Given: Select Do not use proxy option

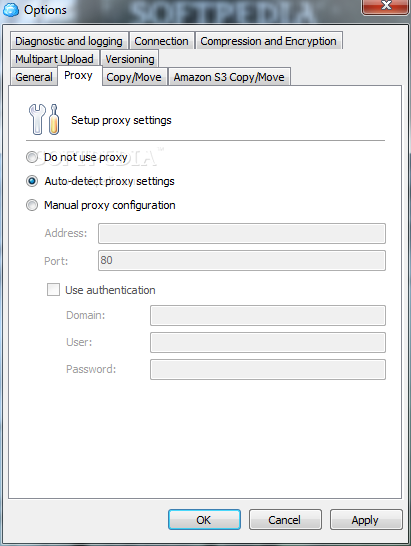Looking at the screenshot, I should (x=32, y=157).
